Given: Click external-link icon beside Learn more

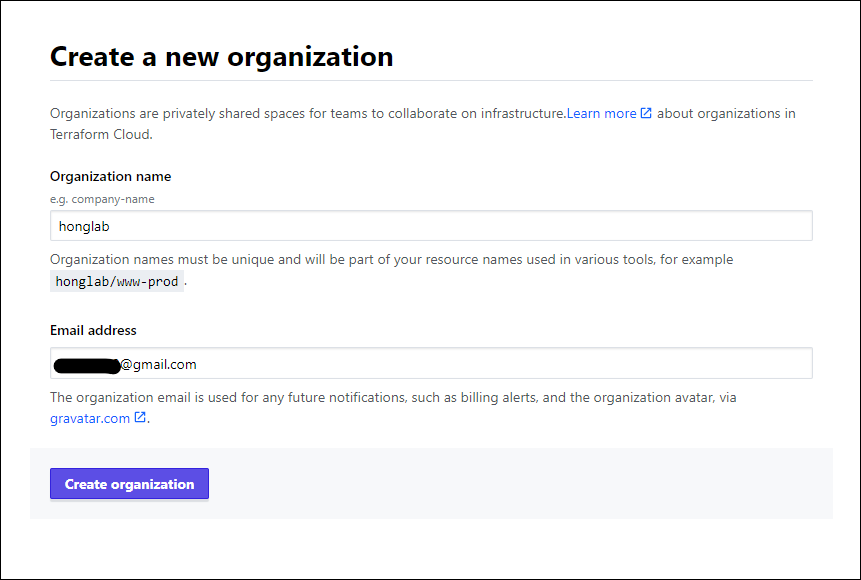Looking at the screenshot, I should pyautogui.click(x=646, y=113).
